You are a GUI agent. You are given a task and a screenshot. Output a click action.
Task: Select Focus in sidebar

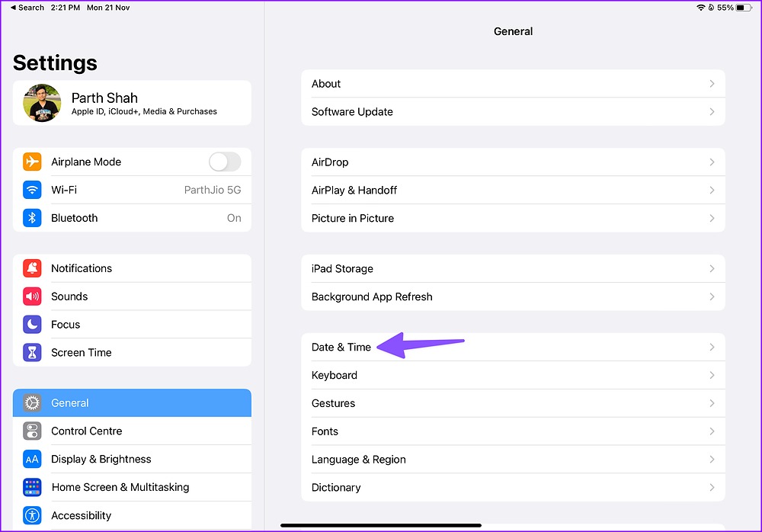132,325
